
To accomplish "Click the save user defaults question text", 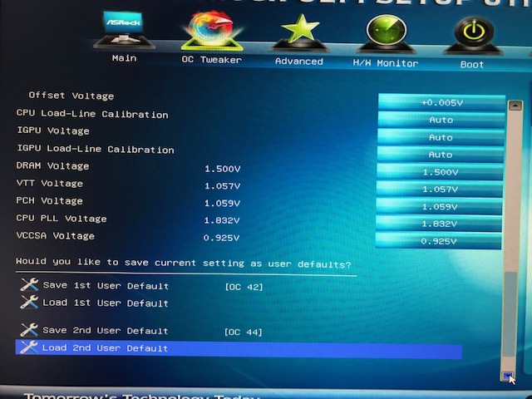I will coord(183,263).
